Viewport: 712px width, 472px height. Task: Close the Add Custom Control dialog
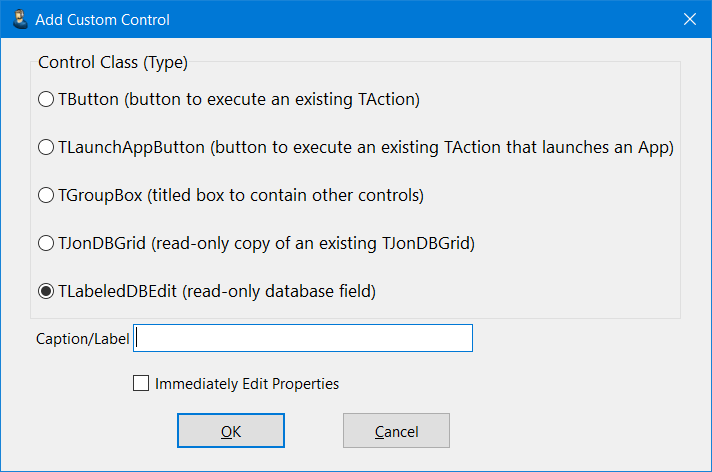(689, 19)
